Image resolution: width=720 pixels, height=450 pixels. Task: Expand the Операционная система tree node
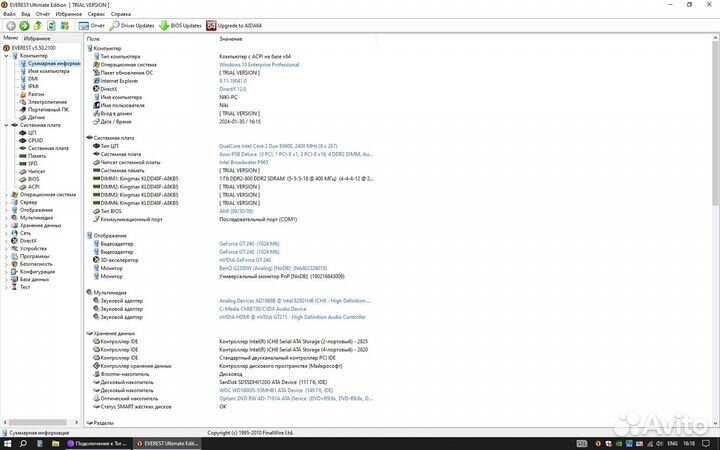click(6, 195)
